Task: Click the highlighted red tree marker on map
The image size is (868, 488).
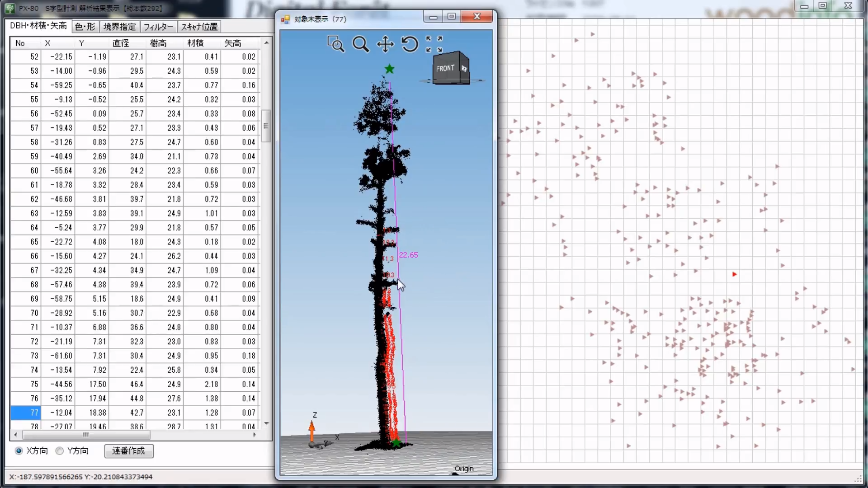Action: pyautogui.click(x=734, y=274)
